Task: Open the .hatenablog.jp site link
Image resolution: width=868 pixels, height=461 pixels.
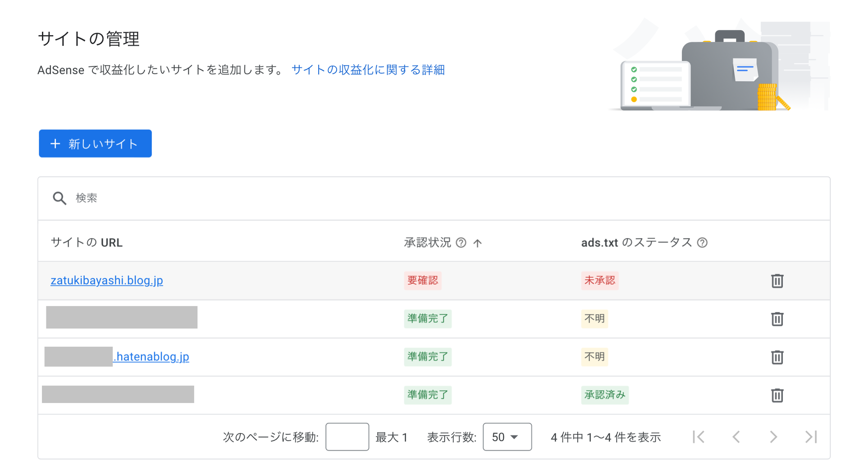Action: tap(151, 357)
